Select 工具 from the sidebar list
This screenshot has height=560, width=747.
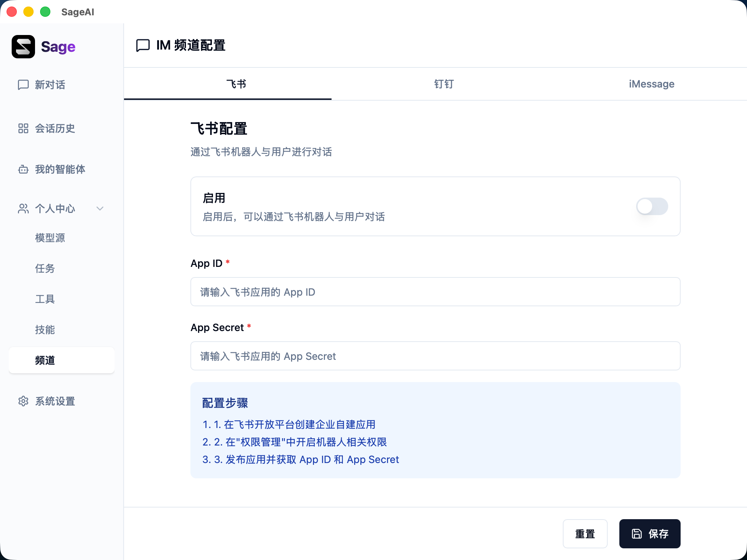45,299
